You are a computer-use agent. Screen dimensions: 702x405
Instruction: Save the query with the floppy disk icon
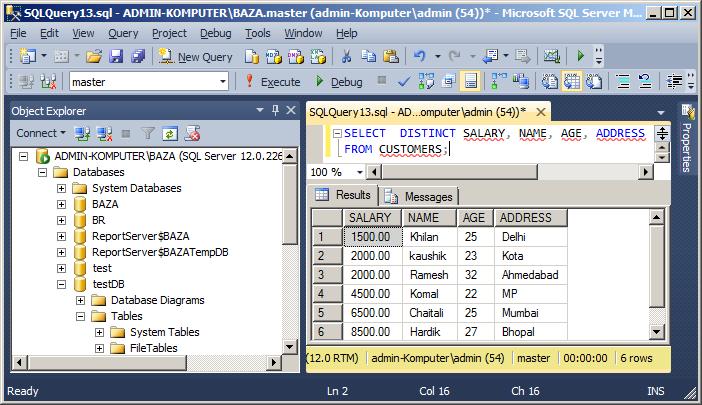116,56
